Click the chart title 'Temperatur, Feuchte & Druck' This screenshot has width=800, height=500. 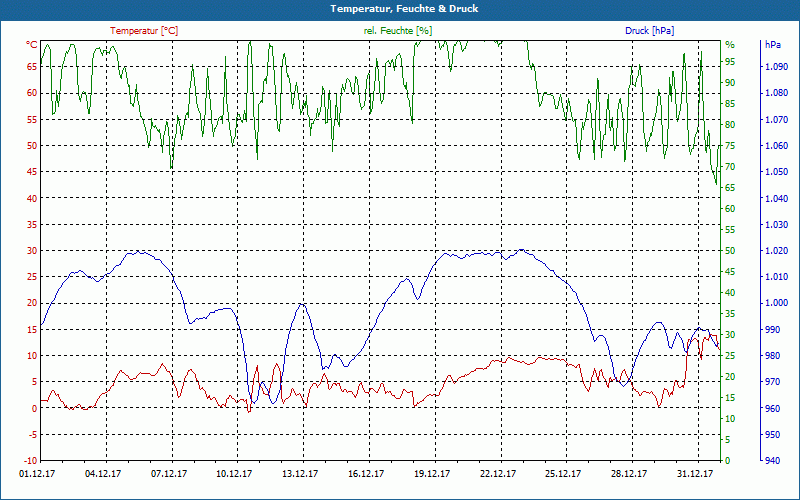[x=404, y=9]
